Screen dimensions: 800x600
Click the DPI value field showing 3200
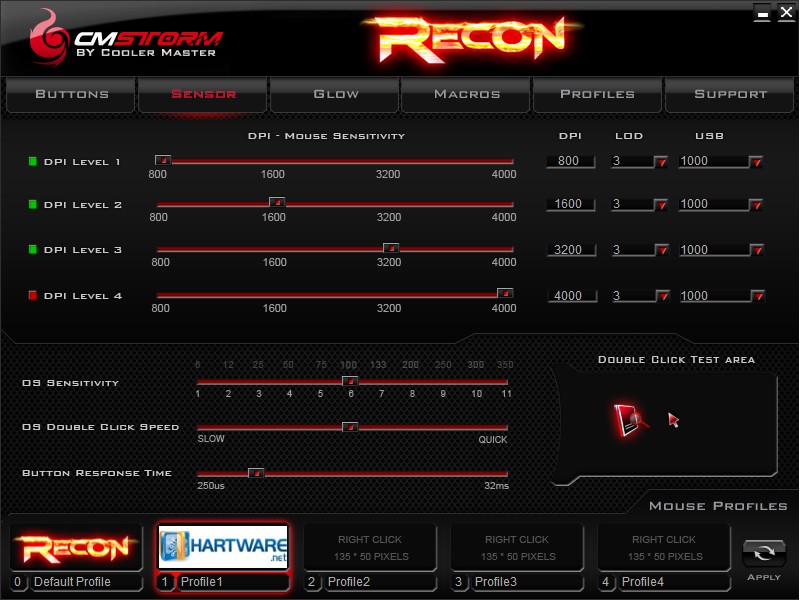coord(571,250)
